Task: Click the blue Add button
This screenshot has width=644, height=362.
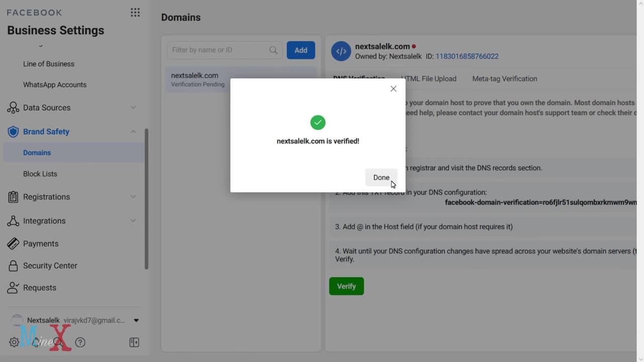Action: point(301,50)
